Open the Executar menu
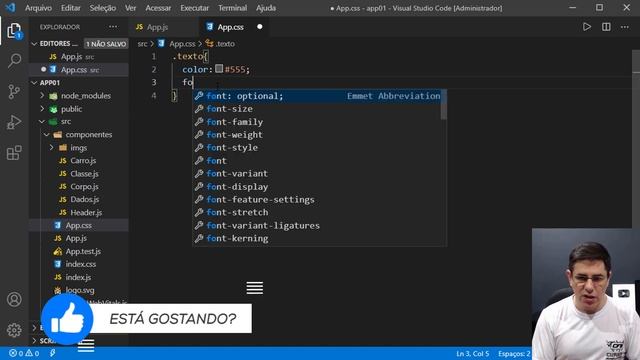Viewport: 640px width, 360px height. tap(194, 8)
